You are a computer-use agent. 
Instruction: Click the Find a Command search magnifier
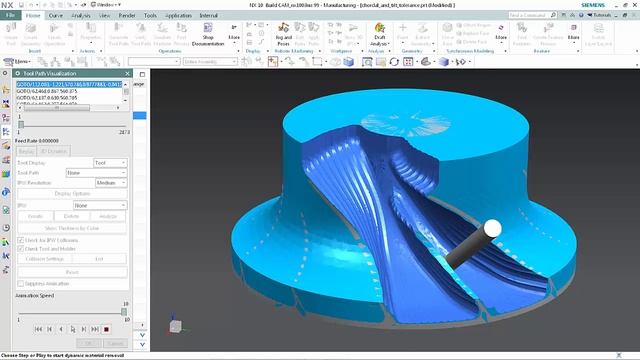(553, 15)
